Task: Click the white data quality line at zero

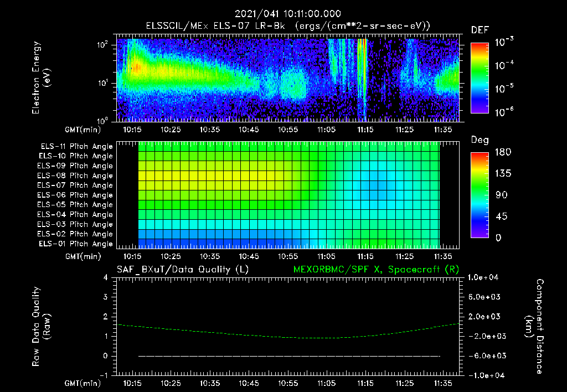Action: tap(289, 356)
